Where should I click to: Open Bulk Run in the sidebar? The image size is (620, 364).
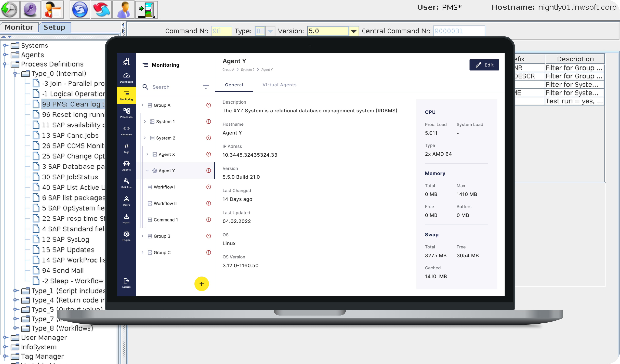[x=126, y=183]
